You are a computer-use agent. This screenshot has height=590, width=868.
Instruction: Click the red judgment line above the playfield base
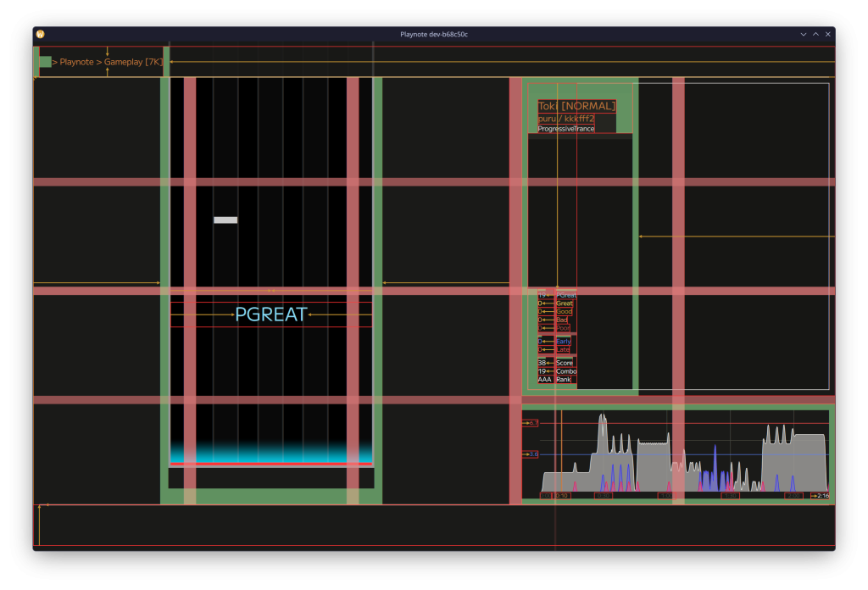click(271, 465)
